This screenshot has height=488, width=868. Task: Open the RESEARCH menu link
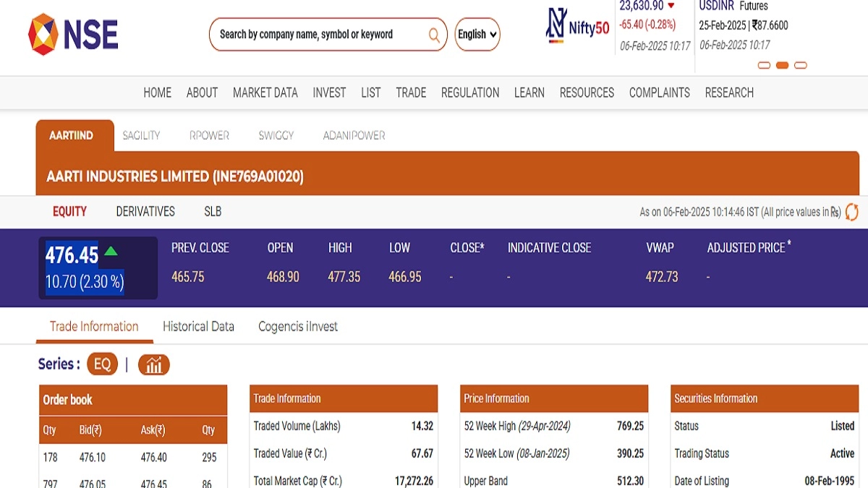click(729, 93)
